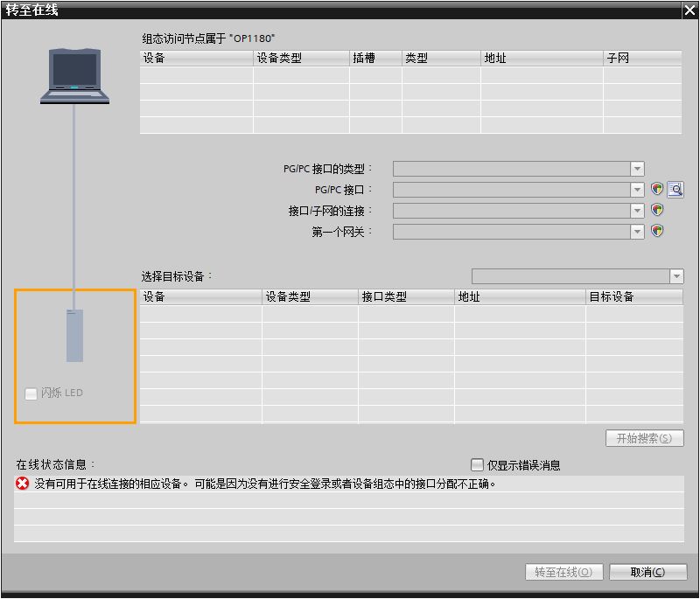Image resolution: width=700 pixels, height=599 pixels.
Task: Close the 转至在线 dialog
Action: click(690, 10)
